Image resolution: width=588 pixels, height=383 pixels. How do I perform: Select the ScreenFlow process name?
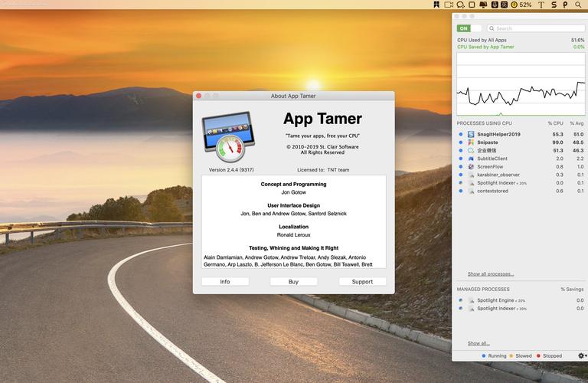click(490, 166)
